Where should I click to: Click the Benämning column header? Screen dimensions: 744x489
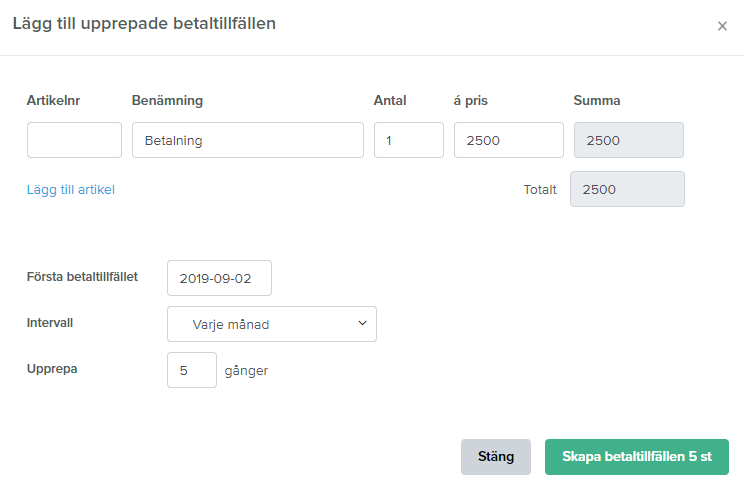point(167,101)
